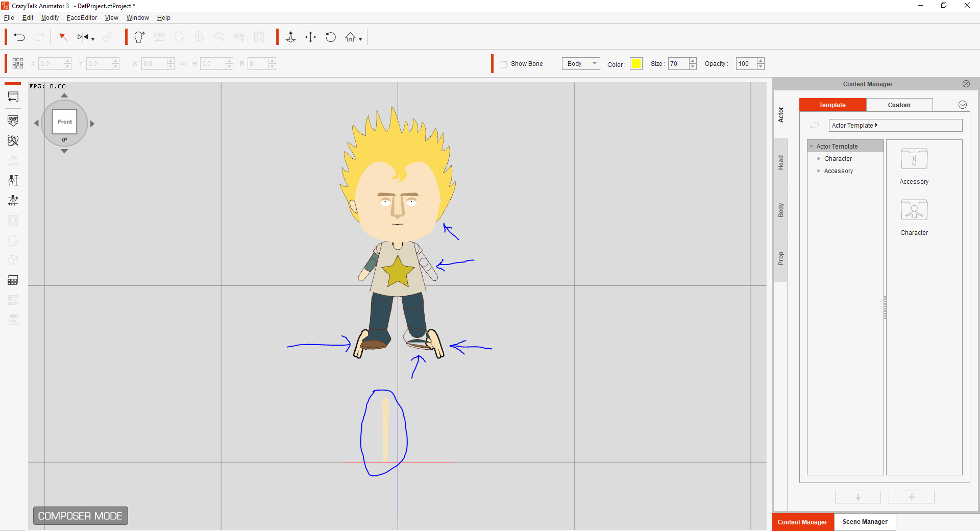980x531 pixels.
Task: Collapse the Actor Template tree node
Action: tap(812, 147)
